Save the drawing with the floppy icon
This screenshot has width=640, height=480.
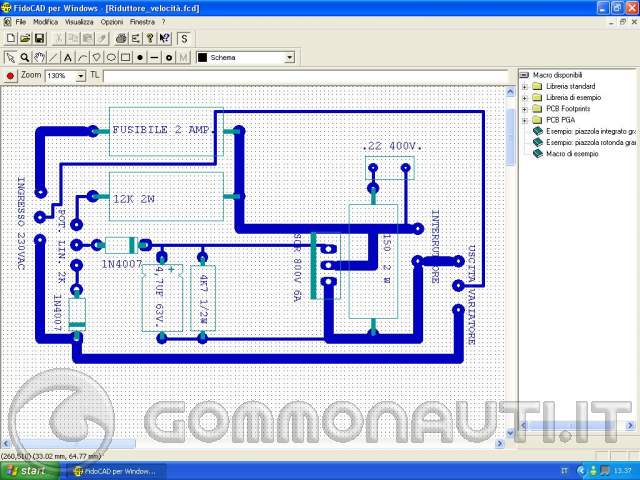point(40,38)
